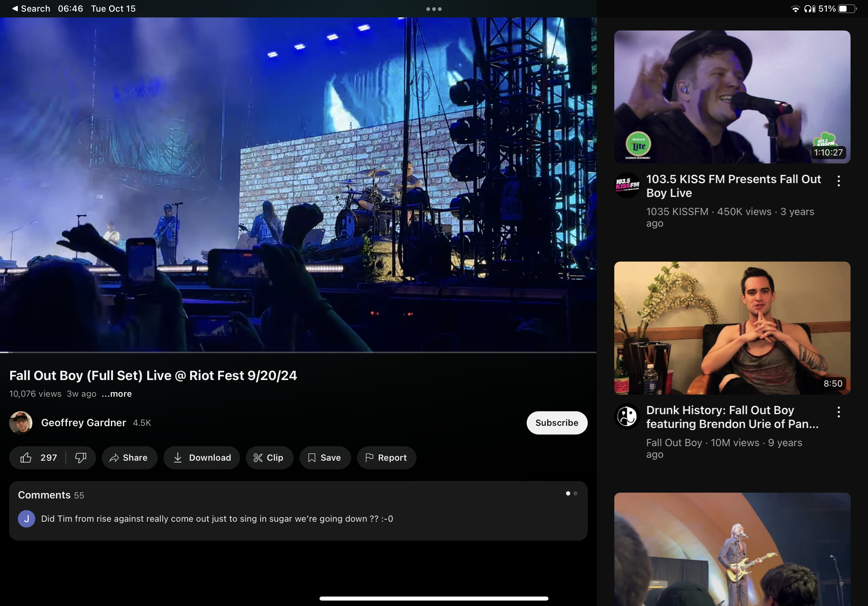Return to Search via the back arrow

(x=31, y=8)
